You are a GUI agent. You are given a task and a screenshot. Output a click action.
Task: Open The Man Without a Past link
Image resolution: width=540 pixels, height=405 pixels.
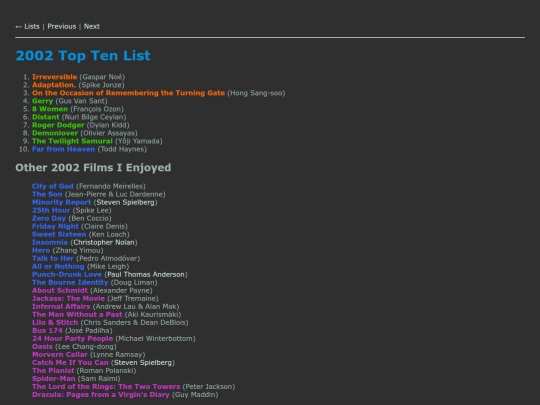pos(77,314)
